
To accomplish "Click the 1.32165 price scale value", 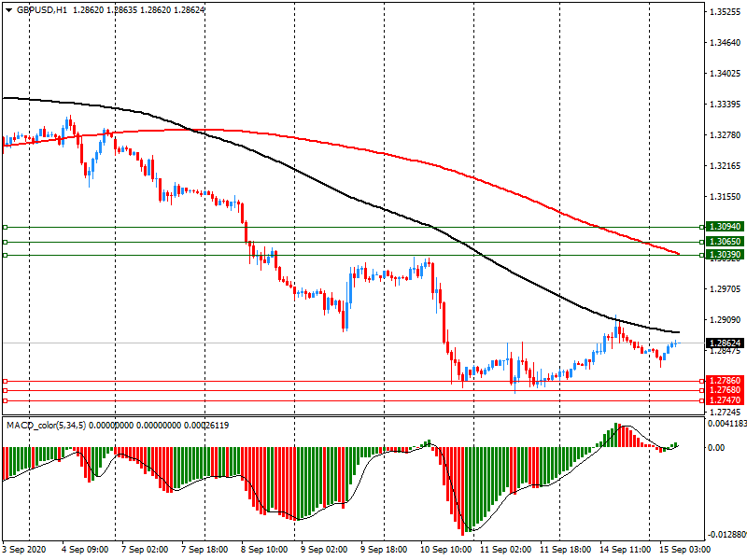I will (x=726, y=166).
